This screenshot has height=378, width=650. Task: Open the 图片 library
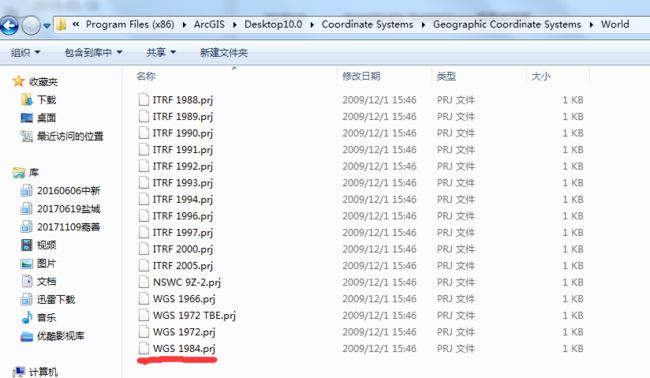pos(46,264)
